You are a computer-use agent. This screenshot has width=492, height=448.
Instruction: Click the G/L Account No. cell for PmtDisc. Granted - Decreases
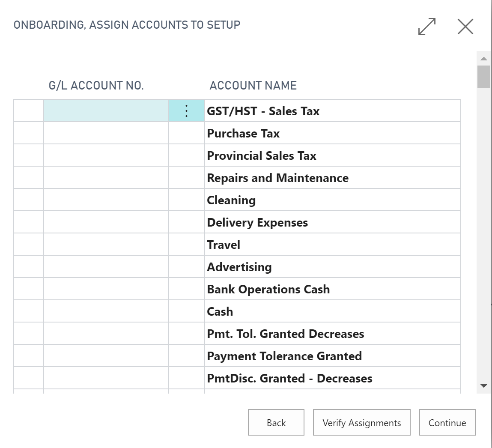pos(106,378)
